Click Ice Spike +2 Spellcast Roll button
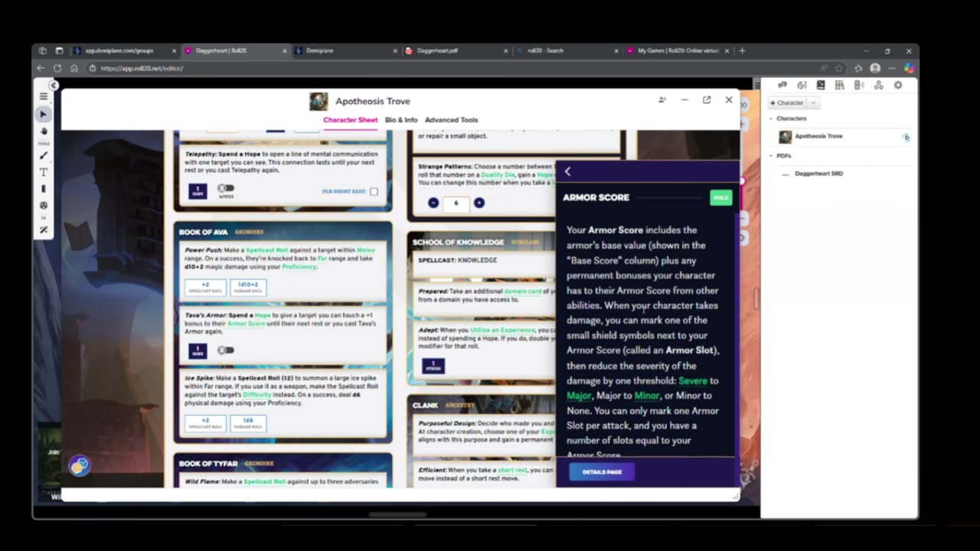The image size is (980, 551). [205, 423]
